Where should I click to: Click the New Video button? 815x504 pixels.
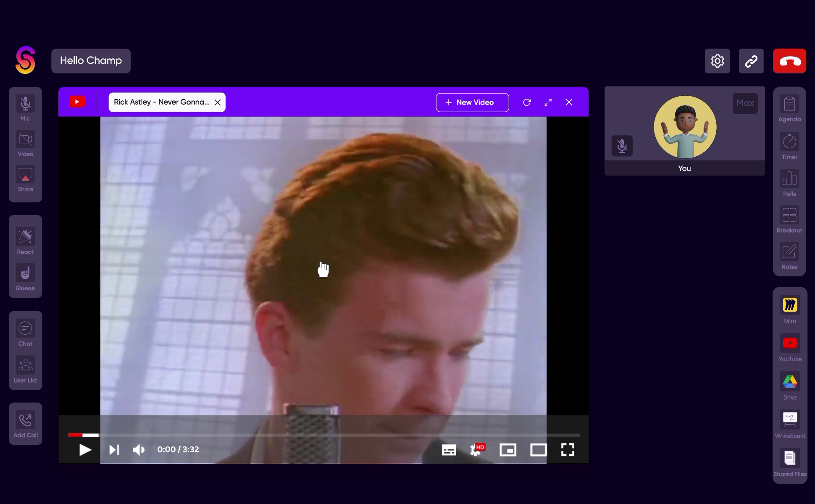[x=472, y=102]
